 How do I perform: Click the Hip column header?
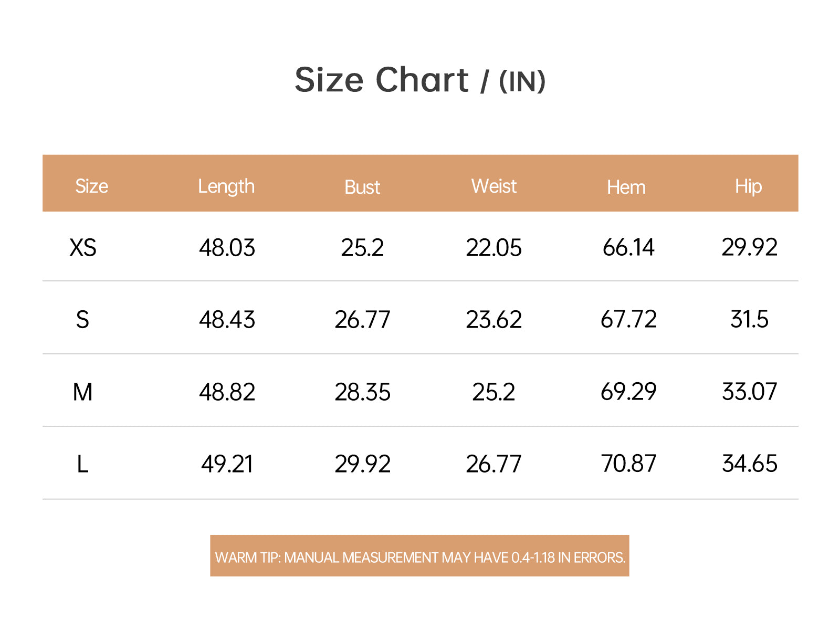pyautogui.click(x=748, y=186)
